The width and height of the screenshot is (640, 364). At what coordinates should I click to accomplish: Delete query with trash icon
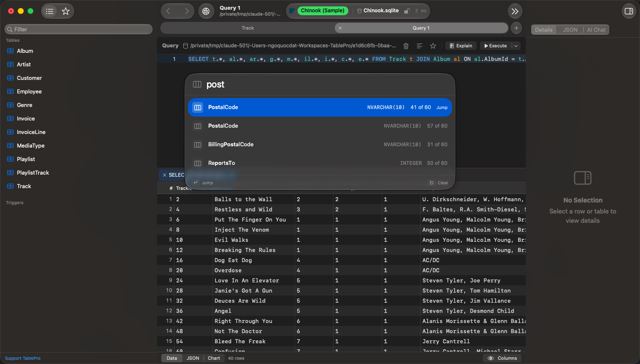click(x=406, y=46)
